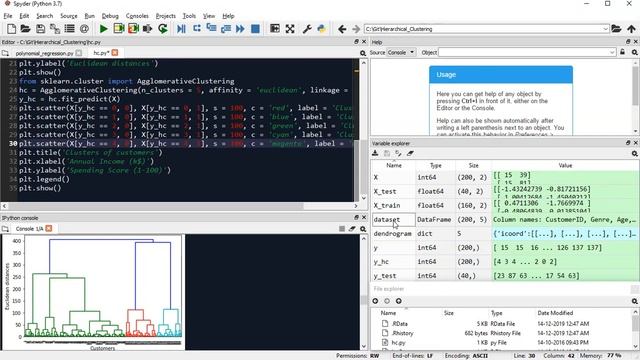This screenshot has width=640, height=360.
Task: Go back with left arrow icon
Action: tap(342, 29)
